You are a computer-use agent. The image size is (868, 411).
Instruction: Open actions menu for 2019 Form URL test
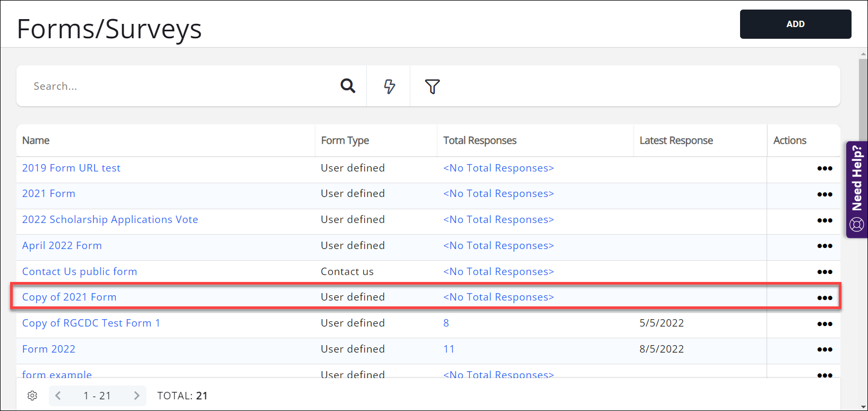[824, 168]
